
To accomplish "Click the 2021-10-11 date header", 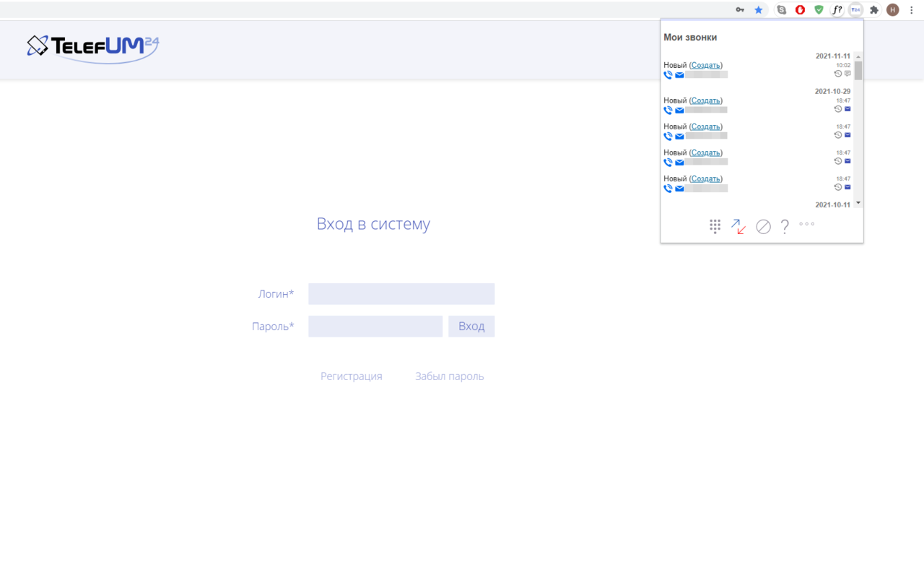I will point(833,205).
